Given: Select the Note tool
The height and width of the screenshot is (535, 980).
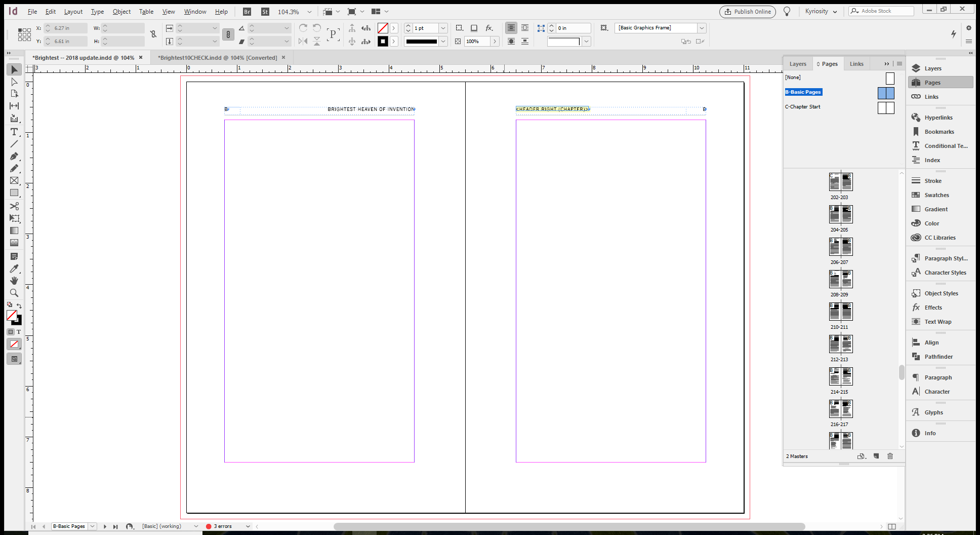Looking at the screenshot, I should click(x=14, y=256).
